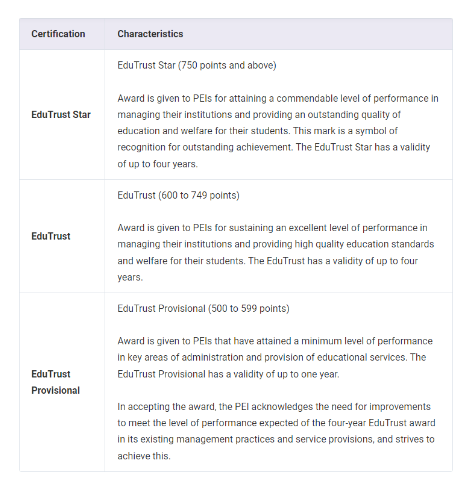Click the text 'validity of up to one year'
This screenshot has height=485, width=463.
[285, 374]
